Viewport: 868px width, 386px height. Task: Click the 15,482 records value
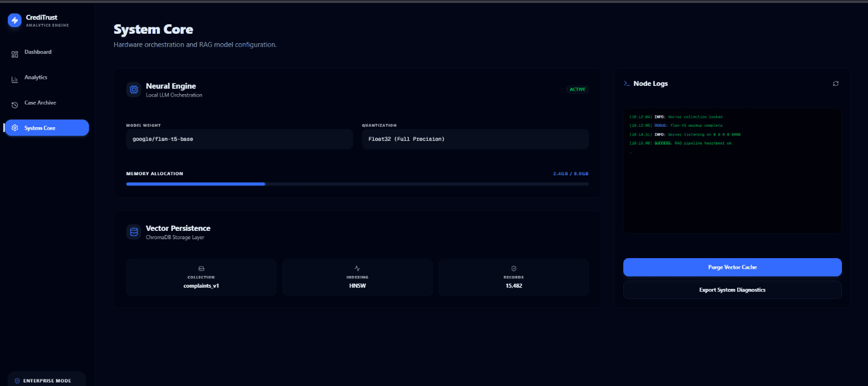pyautogui.click(x=514, y=285)
